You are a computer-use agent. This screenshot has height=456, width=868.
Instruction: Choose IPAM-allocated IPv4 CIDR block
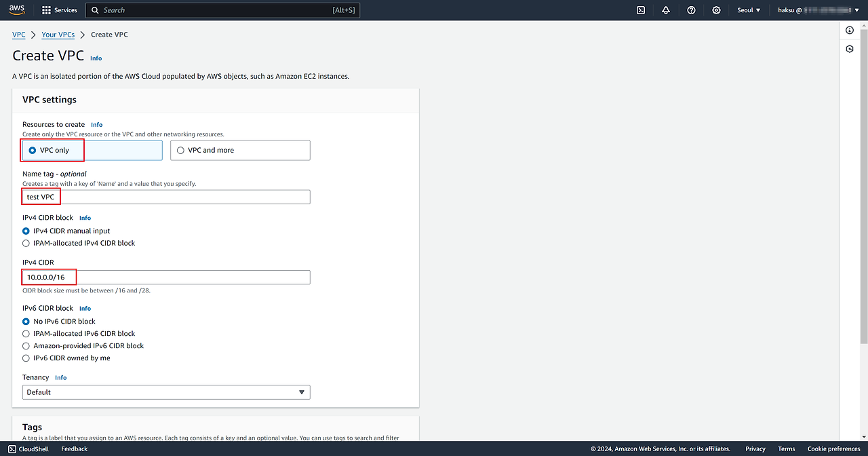26,243
